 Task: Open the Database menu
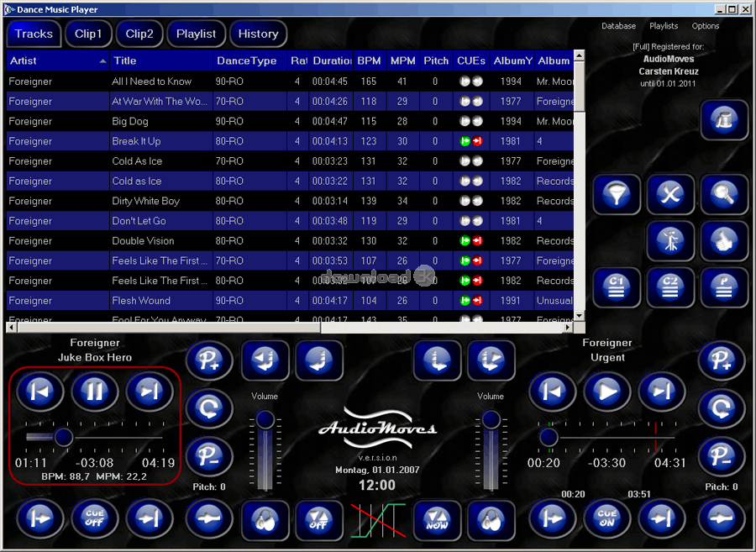[x=618, y=26]
